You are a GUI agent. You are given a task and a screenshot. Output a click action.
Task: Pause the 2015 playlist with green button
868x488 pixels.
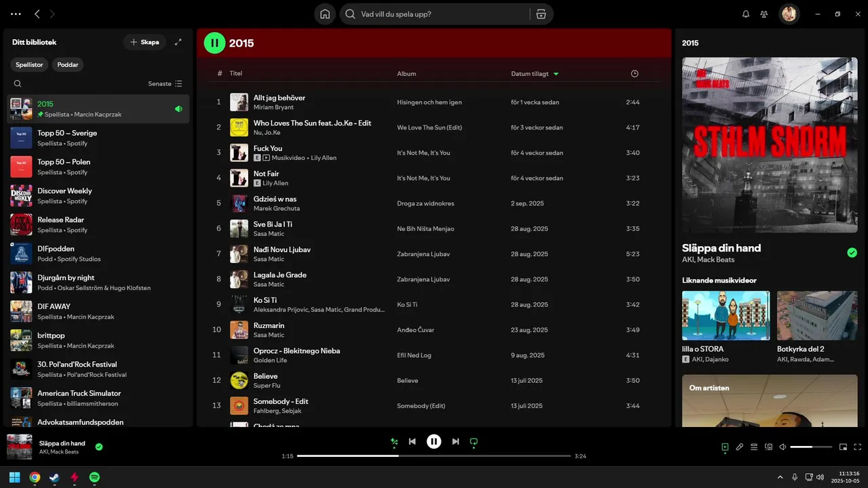214,43
